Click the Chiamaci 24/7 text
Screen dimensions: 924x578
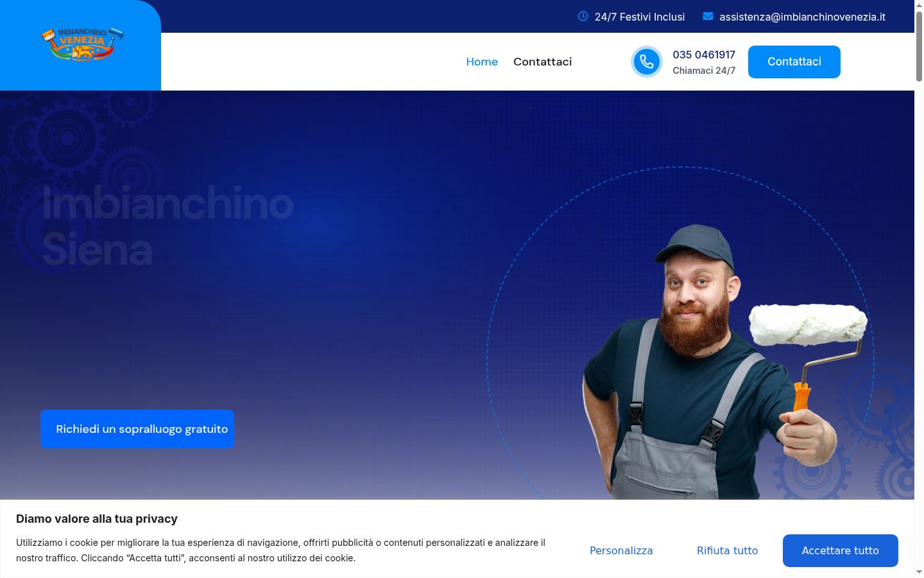(x=704, y=71)
